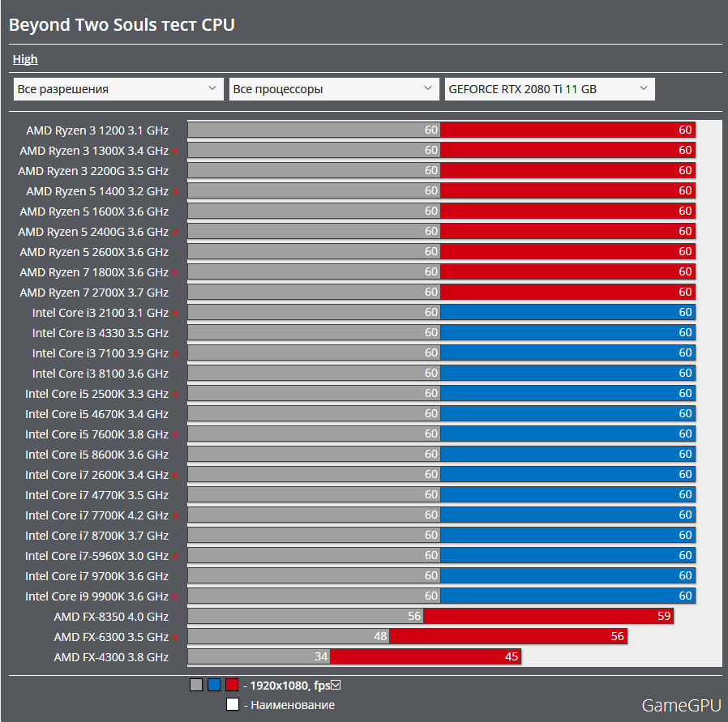Screen dimensions: 728x722
Task: Remove AMD Ryzen 3 1300X row via red X
Action: 175,152
